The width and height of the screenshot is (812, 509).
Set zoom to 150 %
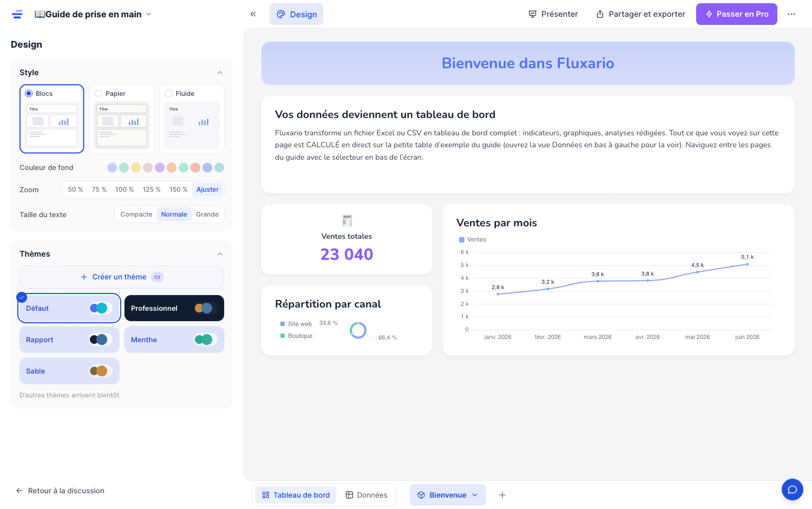coord(179,190)
